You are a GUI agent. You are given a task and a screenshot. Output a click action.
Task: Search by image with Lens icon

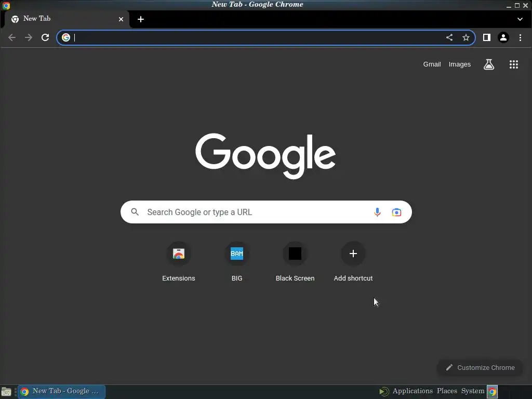click(396, 212)
